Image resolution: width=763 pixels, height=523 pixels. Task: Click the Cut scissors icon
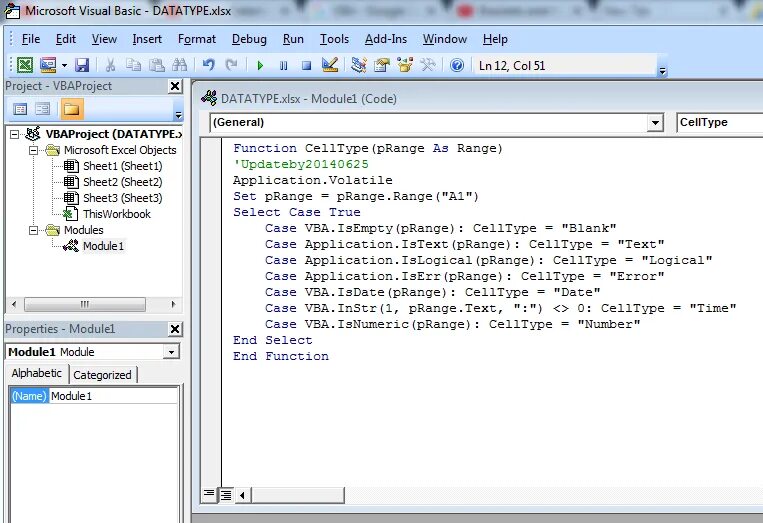coord(110,65)
